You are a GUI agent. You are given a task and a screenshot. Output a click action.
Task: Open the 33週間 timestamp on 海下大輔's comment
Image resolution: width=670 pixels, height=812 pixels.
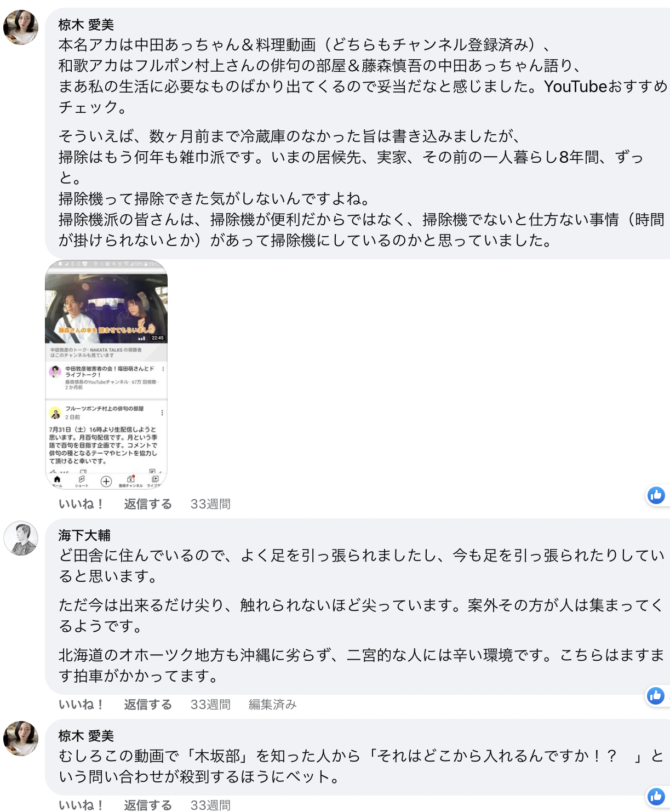click(210, 705)
